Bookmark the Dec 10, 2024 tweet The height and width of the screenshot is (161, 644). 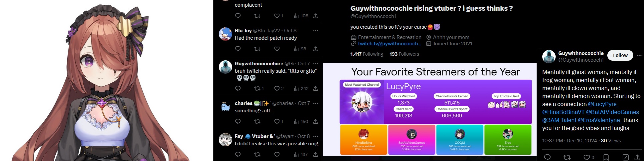click(x=606, y=157)
